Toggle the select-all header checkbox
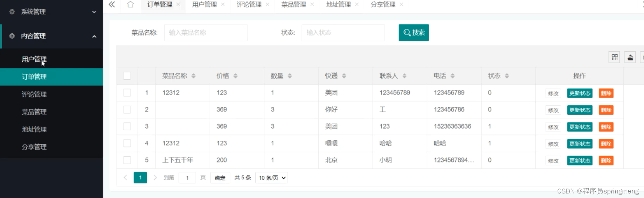The image size is (644, 198). coord(127,76)
